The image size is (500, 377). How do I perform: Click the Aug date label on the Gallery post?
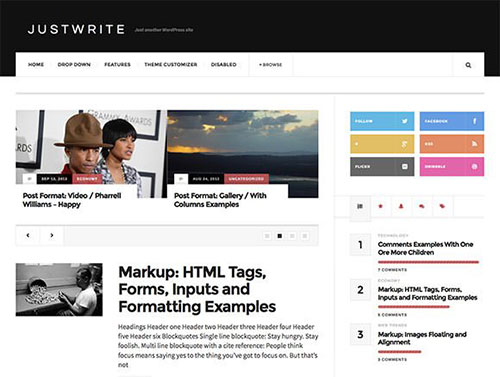pyautogui.click(x=206, y=179)
